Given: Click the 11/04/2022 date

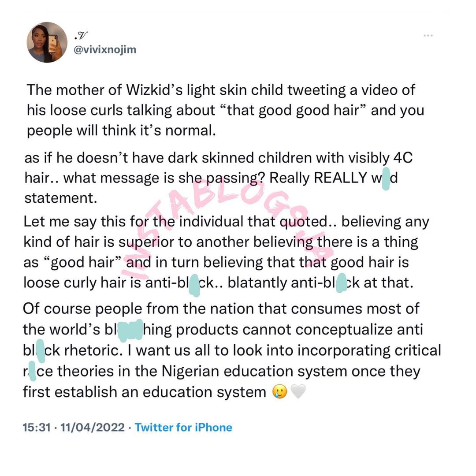Looking at the screenshot, I should coord(93,427).
